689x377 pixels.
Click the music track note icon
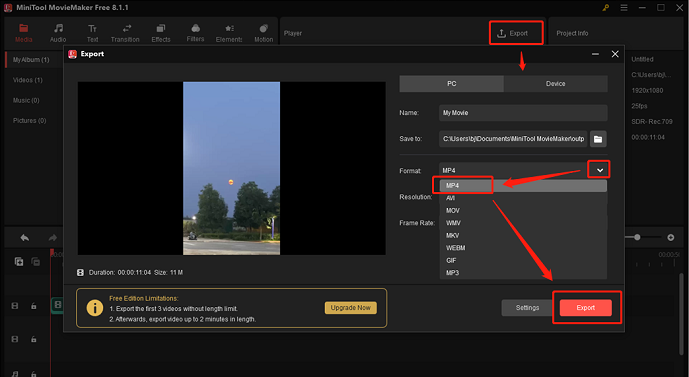[15, 373]
